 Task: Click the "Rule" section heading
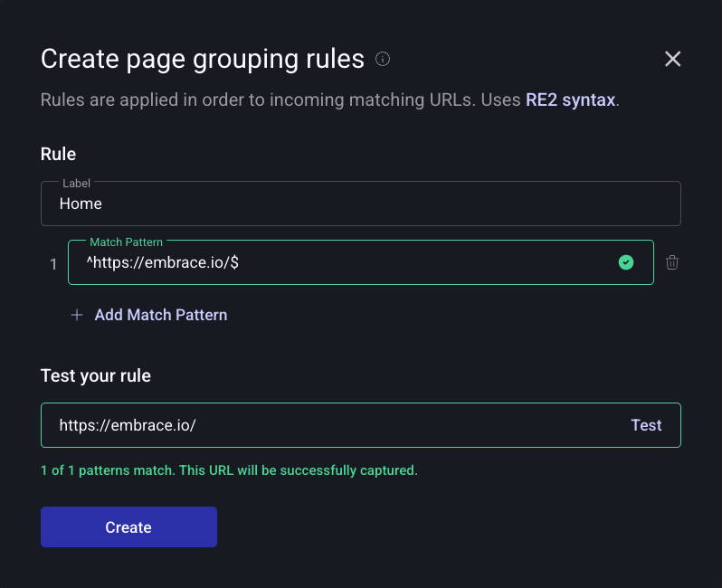(59, 154)
